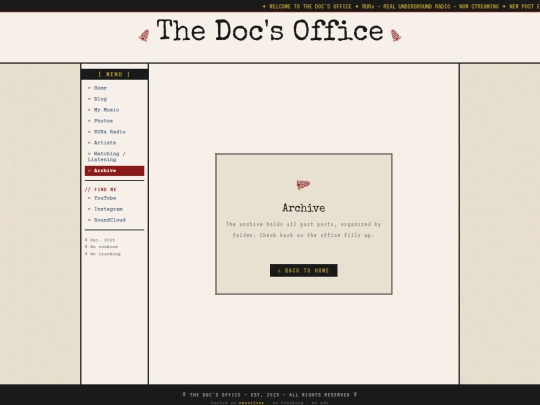540x405 pixels.
Task: Click the No tracking sidebar note
Action: click(103, 254)
